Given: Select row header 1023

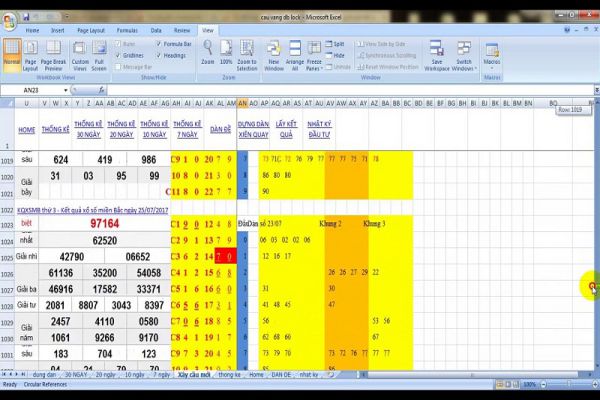Looking at the screenshot, I should tap(7, 225).
